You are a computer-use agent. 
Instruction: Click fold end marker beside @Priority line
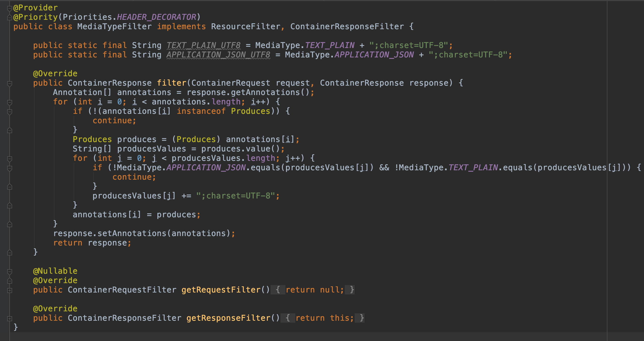click(x=9, y=18)
